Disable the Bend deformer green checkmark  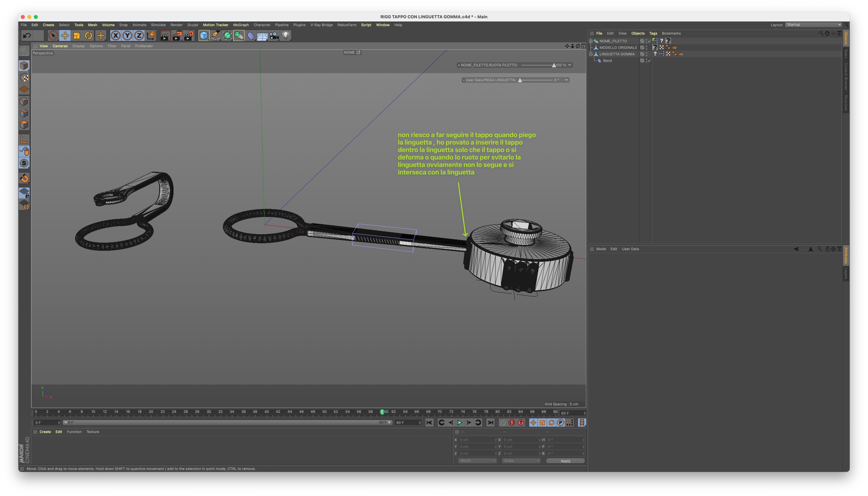pos(649,61)
